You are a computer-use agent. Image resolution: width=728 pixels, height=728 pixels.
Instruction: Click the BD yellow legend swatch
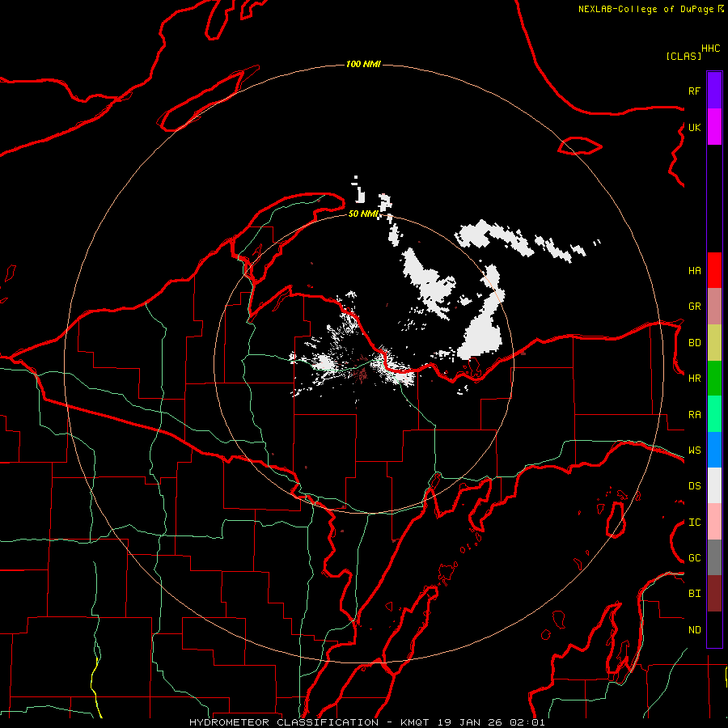(x=714, y=343)
